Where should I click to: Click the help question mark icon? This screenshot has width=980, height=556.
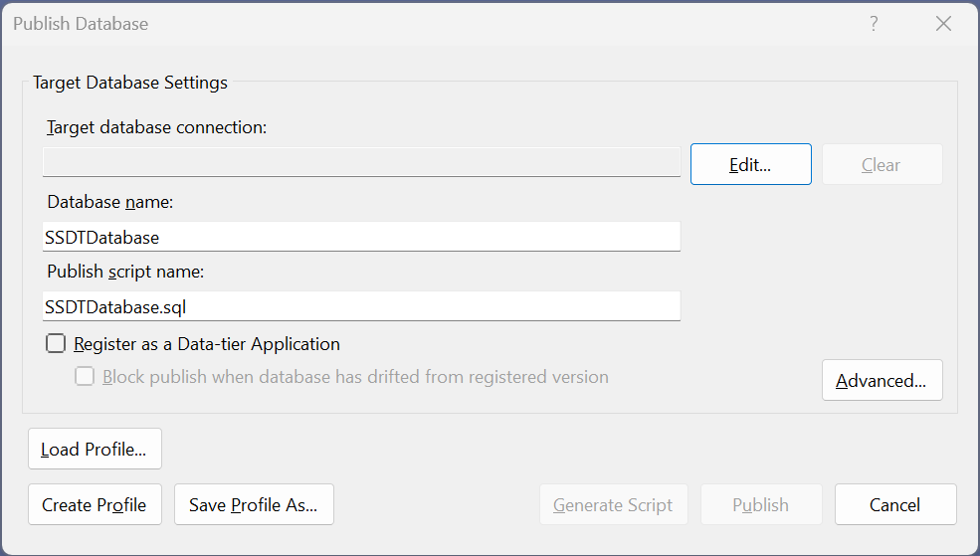click(x=874, y=24)
